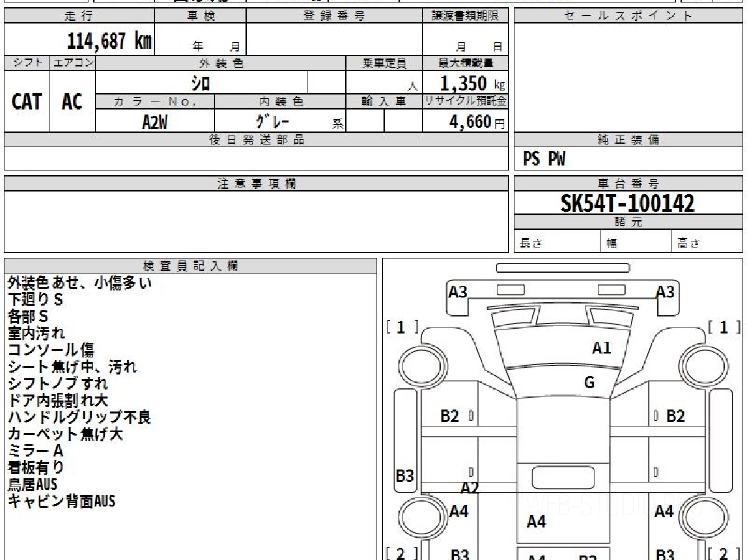Screen dimensions: 747x560
Task: Select the 鳥居AUS note
Action: tap(32, 484)
